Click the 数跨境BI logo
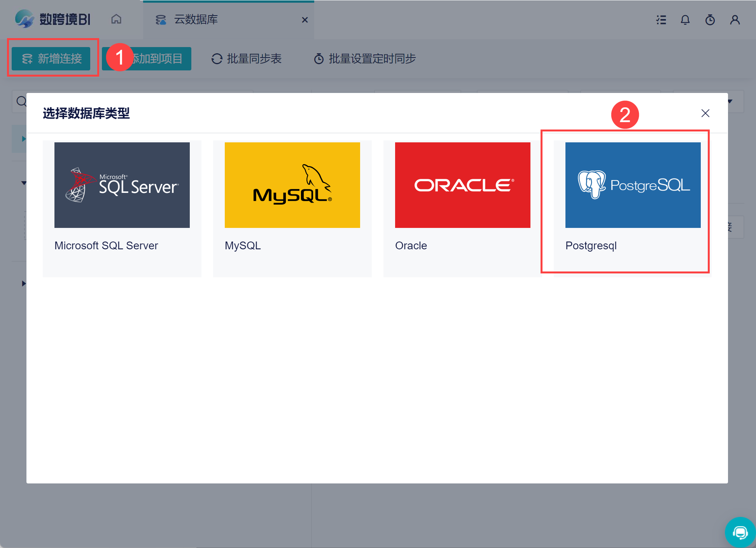Image resolution: width=756 pixels, height=548 pixels. tap(53, 19)
